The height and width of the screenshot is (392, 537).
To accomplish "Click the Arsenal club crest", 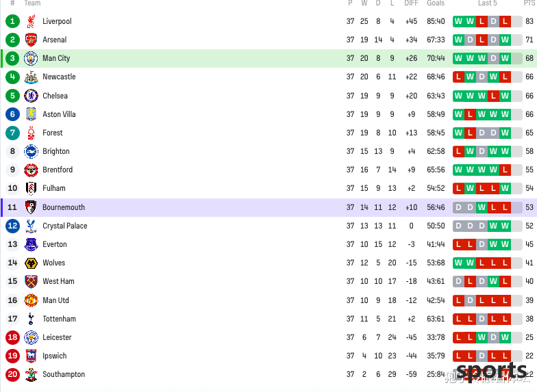I will pyautogui.click(x=32, y=40).
